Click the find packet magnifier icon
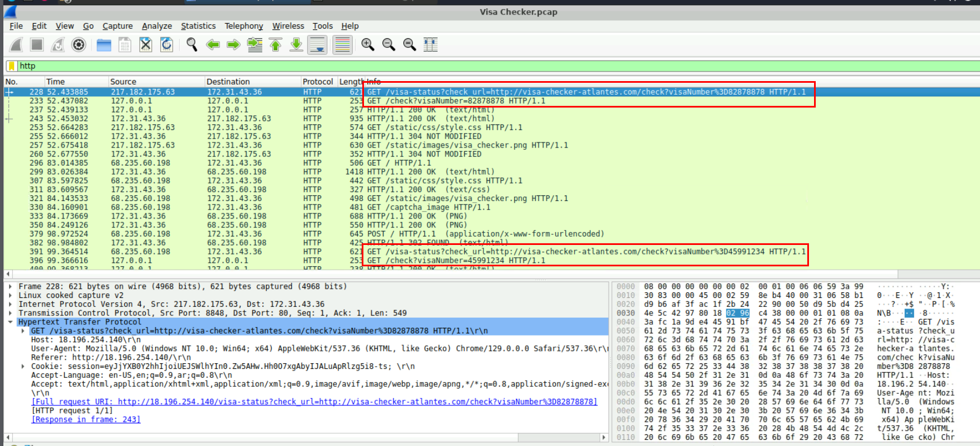The width and height of the screenshot is (980, 446). click(192, 45)
